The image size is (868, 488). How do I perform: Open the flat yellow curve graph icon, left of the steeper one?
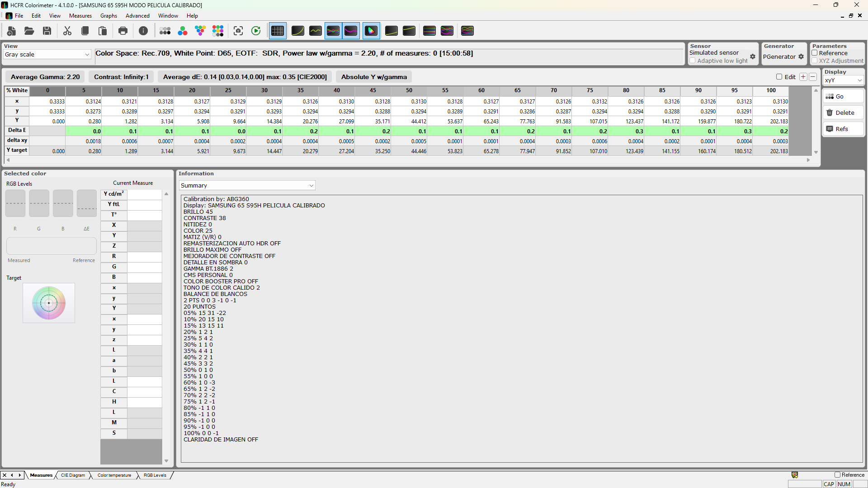392,31
